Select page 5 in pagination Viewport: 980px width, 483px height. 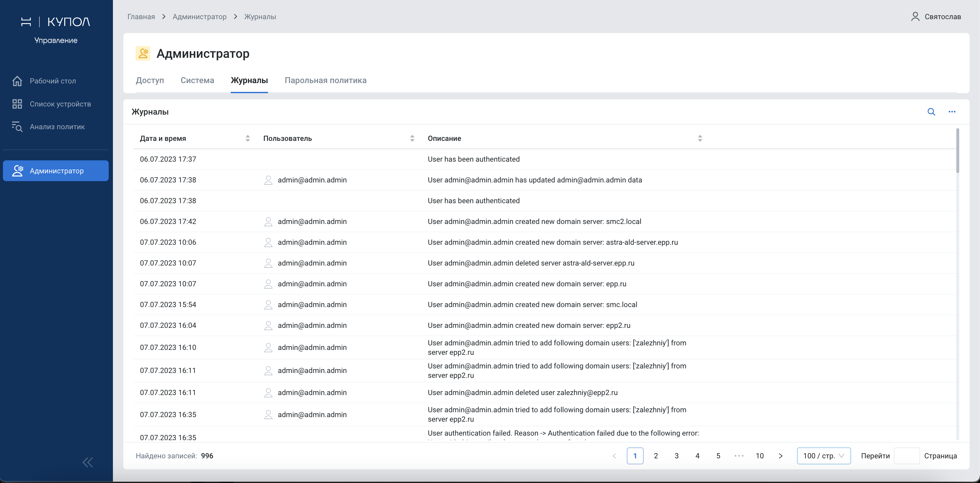[718, 456]
